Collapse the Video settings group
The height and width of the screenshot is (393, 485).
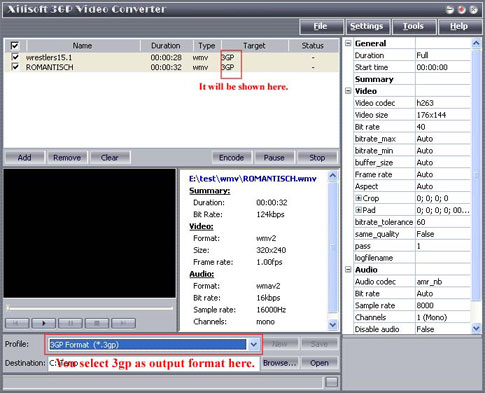coord(348,91)
